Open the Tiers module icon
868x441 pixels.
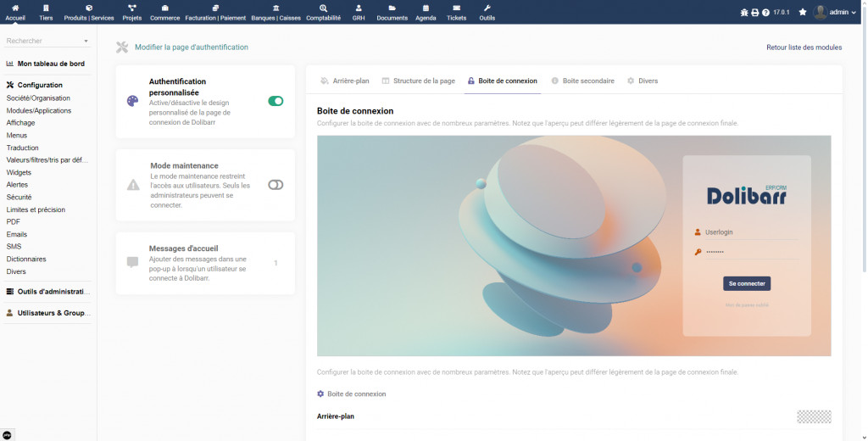point(46,8)
